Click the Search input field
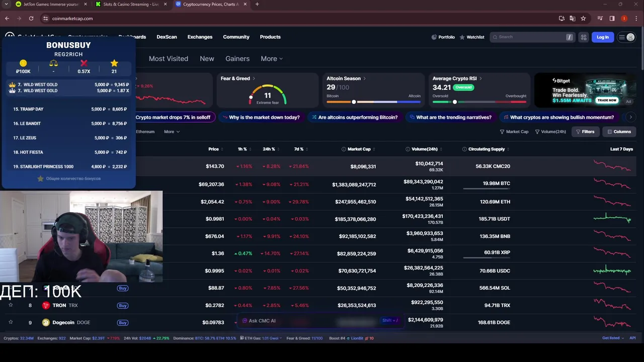This screenshot has height=362, width=644. click(x=532, y=37)
